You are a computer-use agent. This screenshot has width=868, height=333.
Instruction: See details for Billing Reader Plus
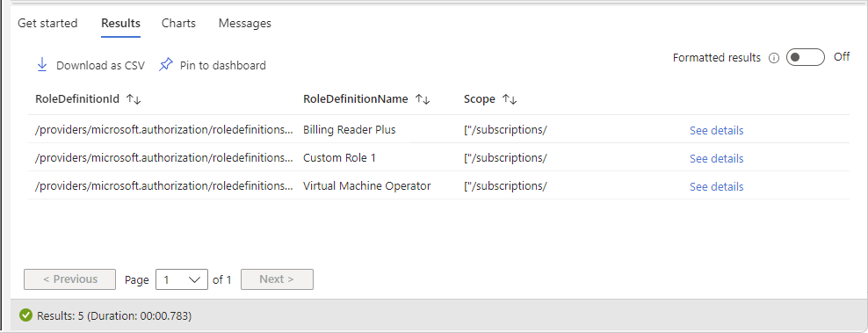point(716,131)
